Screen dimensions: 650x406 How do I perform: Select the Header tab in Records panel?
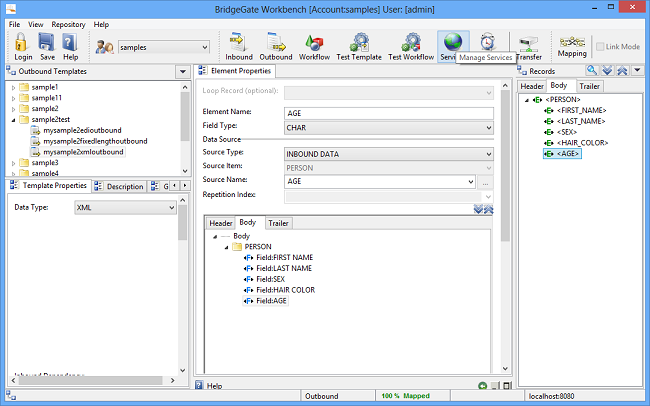tap(532, 86)
